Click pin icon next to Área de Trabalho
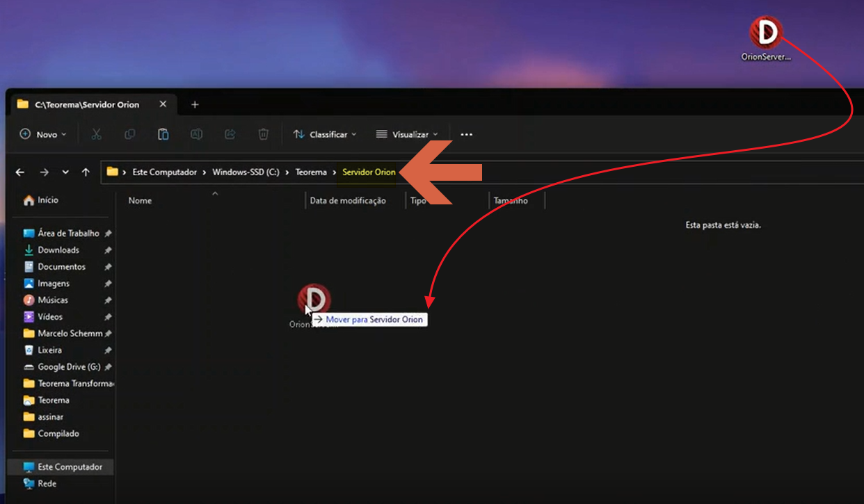 (x=108, y=234)
